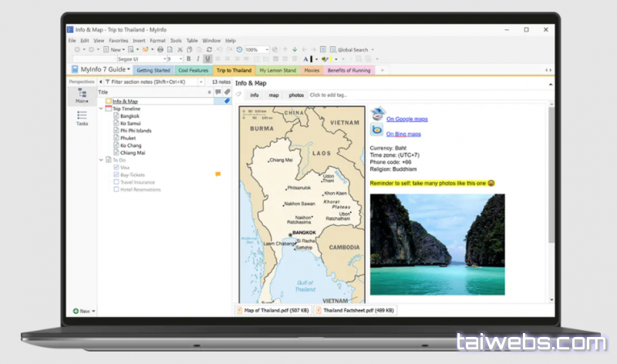Switch to the My Lemon Stand tab
Viewport: 617px width, 364px height.
(278, 70)
